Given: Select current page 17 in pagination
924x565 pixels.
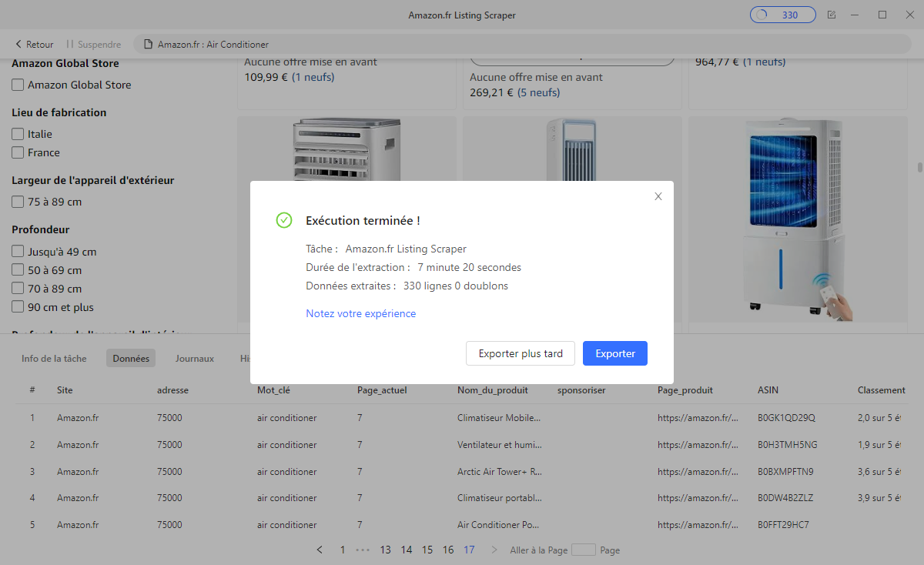Looking at the screenshot, I should point(469,550).
